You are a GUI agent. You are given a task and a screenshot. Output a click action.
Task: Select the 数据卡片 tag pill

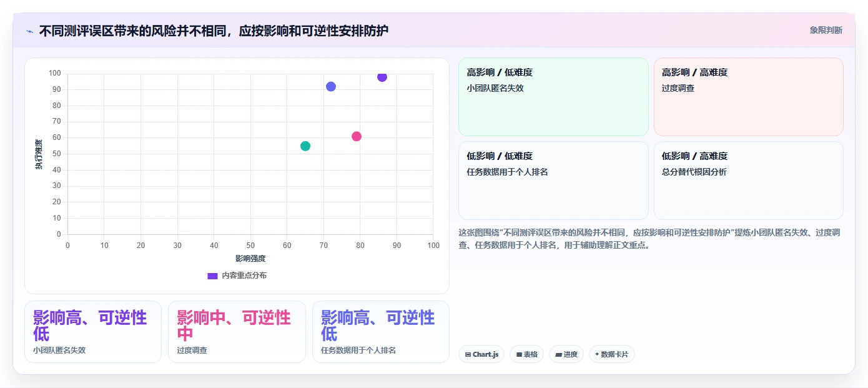[x=612, y=354]
